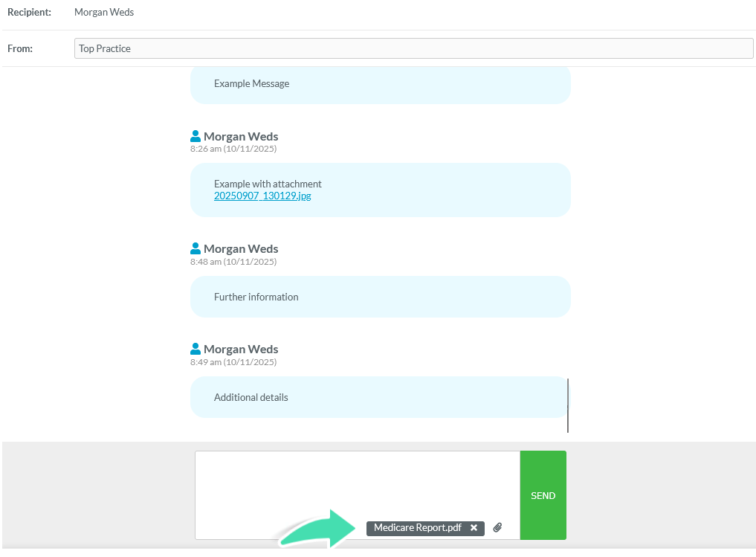Click the user icon at 8:48 am message
This screenshot has height=557, width=756.
pyautogui.click(x=196, y=248)
